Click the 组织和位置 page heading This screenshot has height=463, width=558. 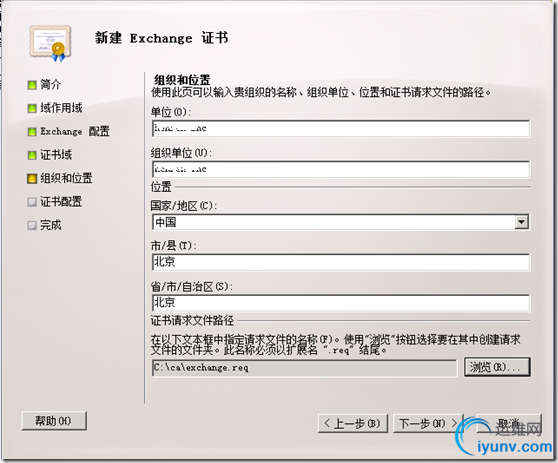[x=182, y=80]
